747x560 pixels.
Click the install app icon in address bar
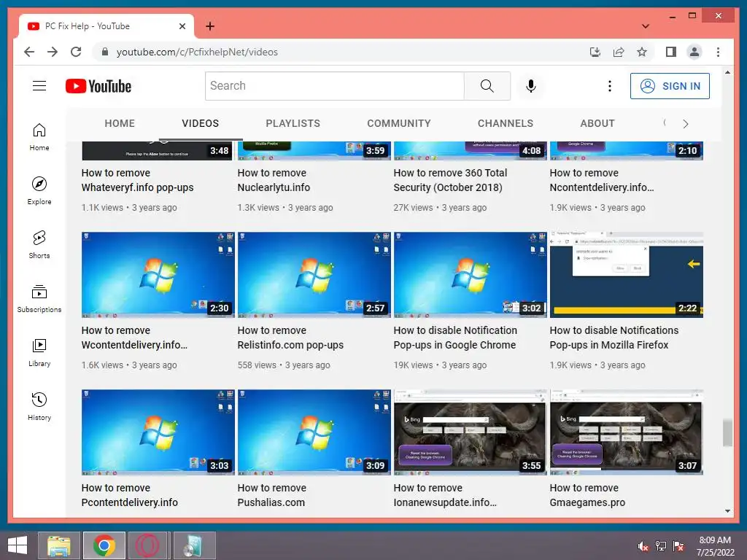point(595,52)
